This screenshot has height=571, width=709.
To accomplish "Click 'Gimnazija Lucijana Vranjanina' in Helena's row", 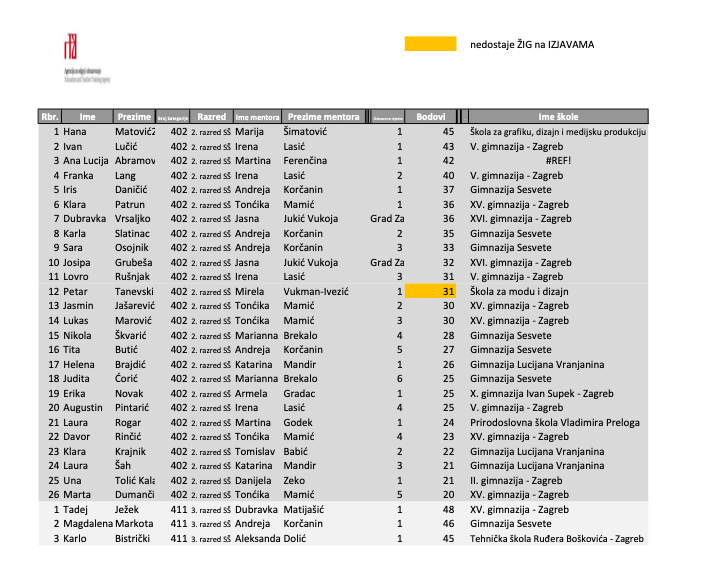I will click(537, 364).
